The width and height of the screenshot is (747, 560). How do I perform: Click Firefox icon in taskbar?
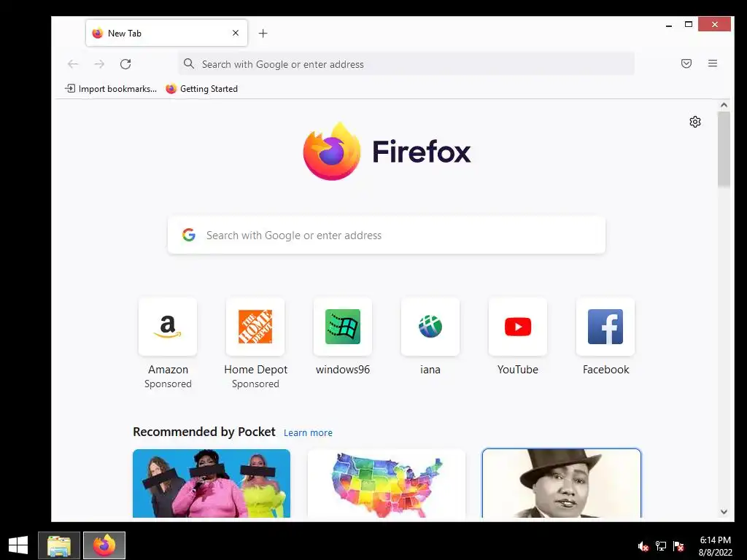point(104,545)
